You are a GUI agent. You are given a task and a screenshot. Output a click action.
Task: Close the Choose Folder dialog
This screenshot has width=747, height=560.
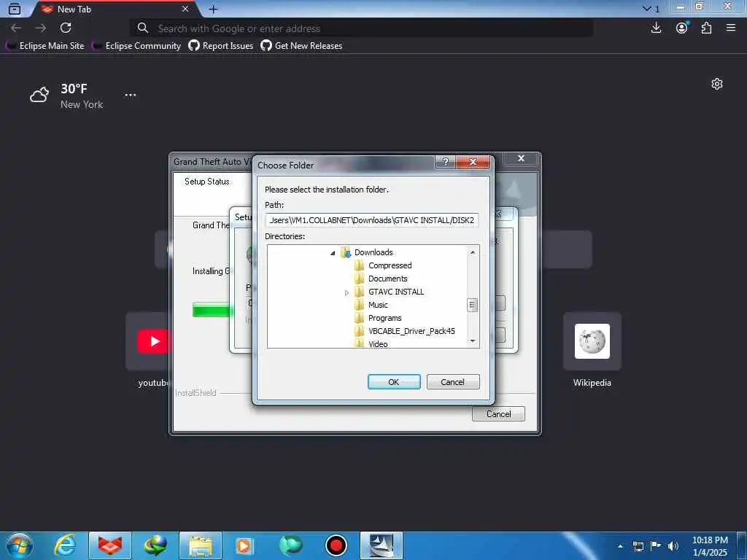473,162
